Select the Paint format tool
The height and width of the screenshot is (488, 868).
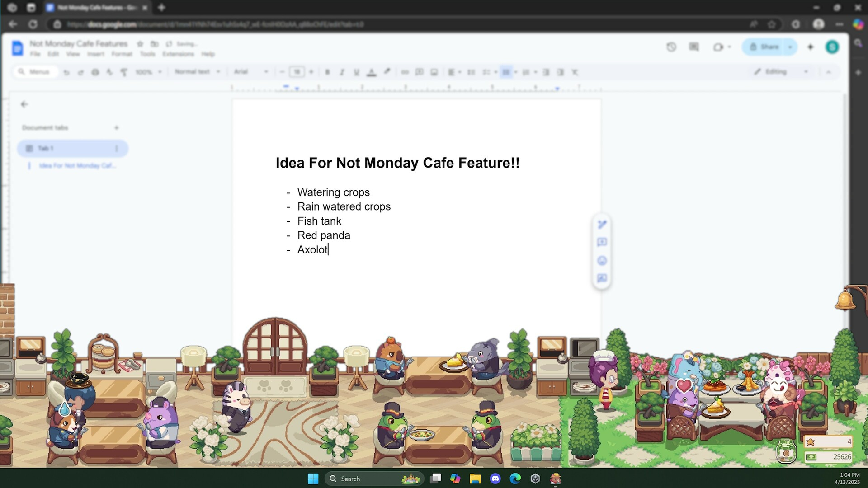123,72
